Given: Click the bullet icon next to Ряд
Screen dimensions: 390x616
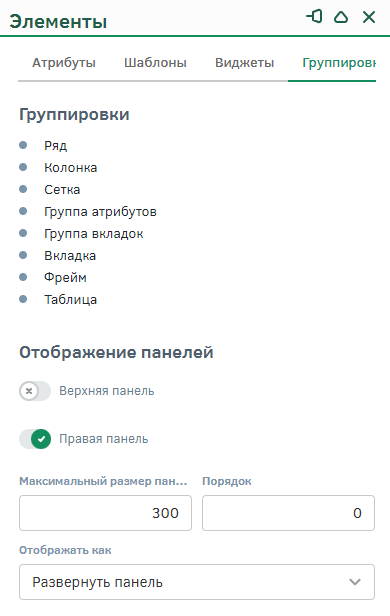Looking at the screenshot, I should 23,145.
